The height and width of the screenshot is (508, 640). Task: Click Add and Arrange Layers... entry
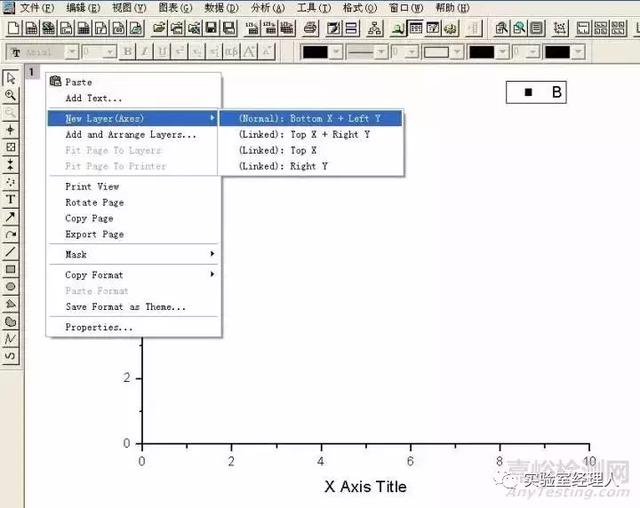(134, 134)
